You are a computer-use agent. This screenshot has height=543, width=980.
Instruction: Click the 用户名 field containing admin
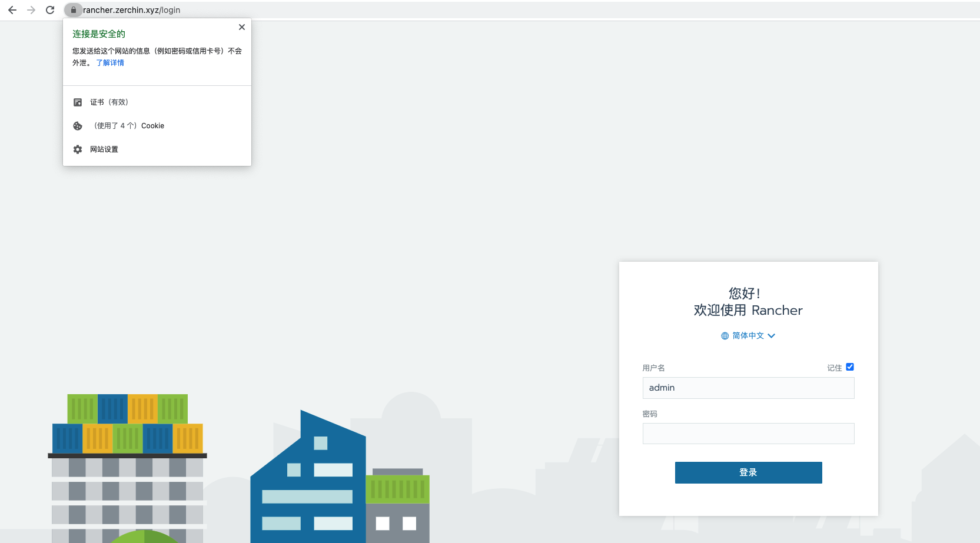749,388
